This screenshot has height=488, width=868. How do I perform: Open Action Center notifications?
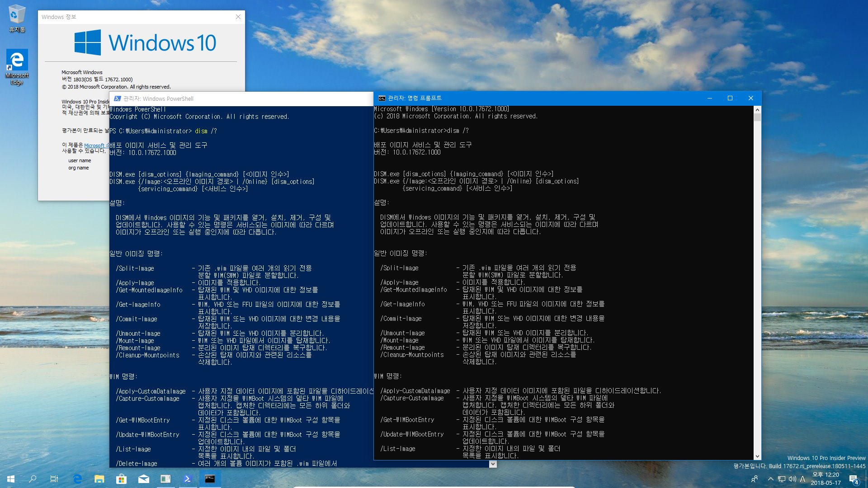854,479
